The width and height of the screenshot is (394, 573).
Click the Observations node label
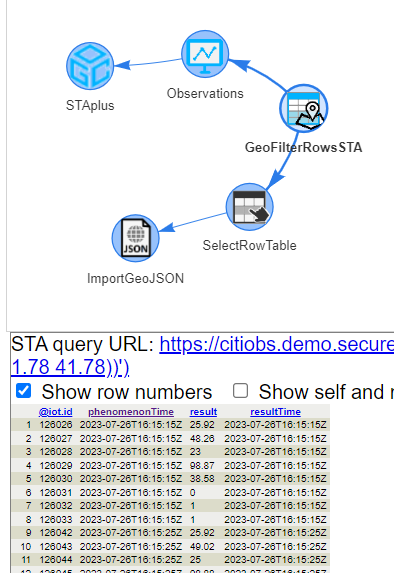pyautogui.click(x=205, y=94)
